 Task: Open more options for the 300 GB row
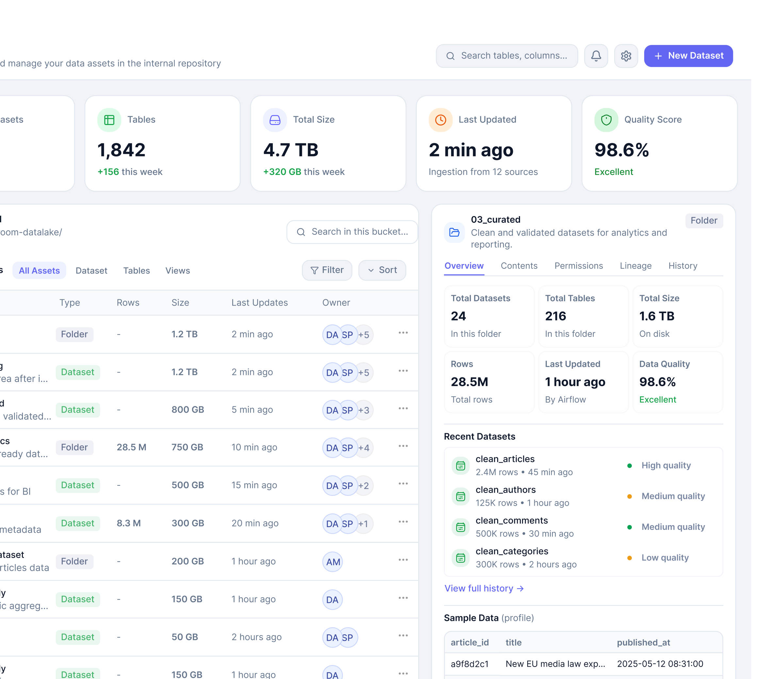[x=403, y=522]
